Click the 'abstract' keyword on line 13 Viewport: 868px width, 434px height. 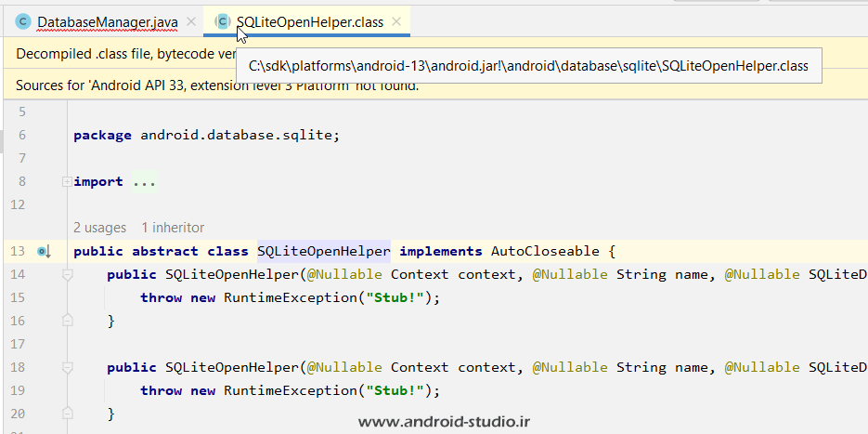tap(165, 252)
